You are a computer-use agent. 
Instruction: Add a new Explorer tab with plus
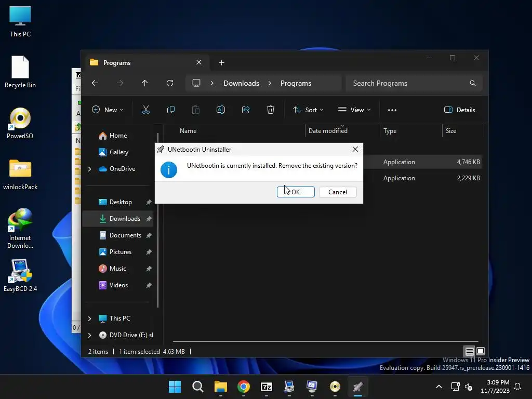(x=221, y=63)
